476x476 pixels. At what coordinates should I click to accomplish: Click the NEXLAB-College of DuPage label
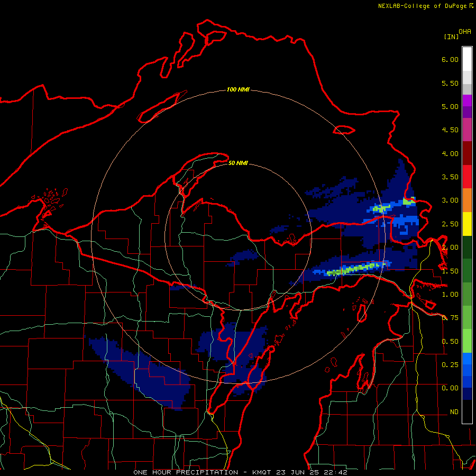(423, 6)
